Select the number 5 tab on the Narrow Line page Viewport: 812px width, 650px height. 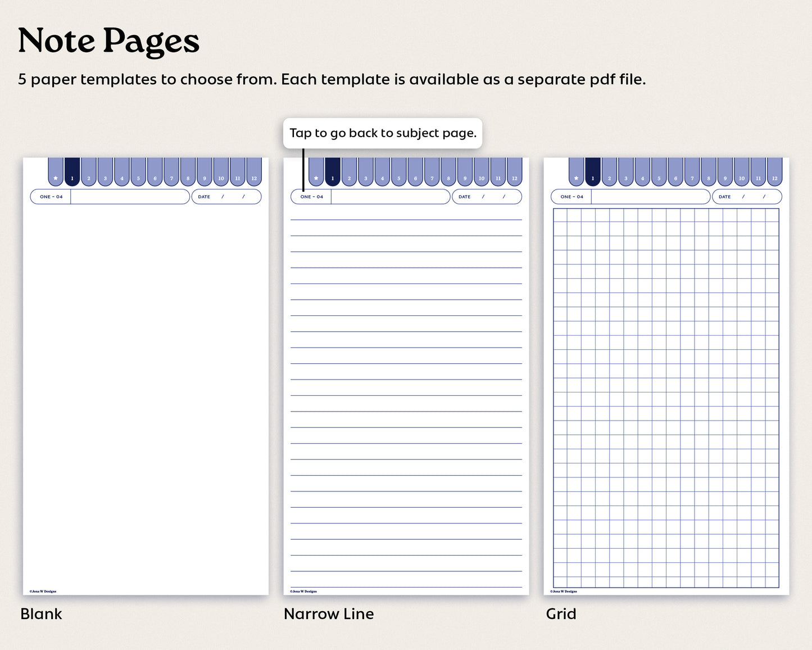click(x=398, y=177)
